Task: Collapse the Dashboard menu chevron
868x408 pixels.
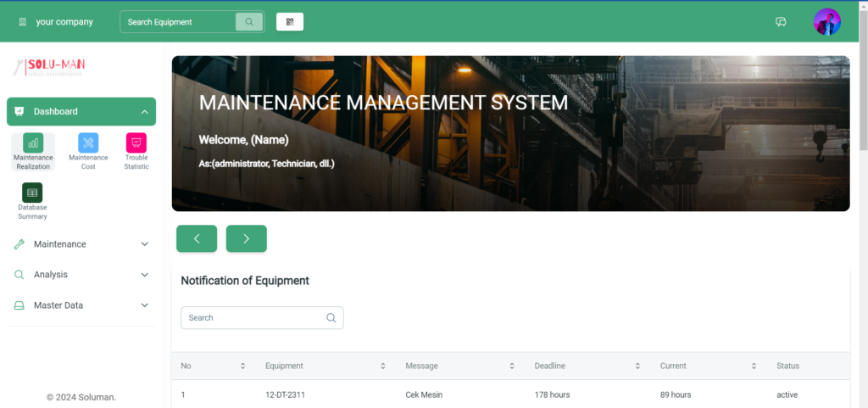Action: [x=144, y=112]
